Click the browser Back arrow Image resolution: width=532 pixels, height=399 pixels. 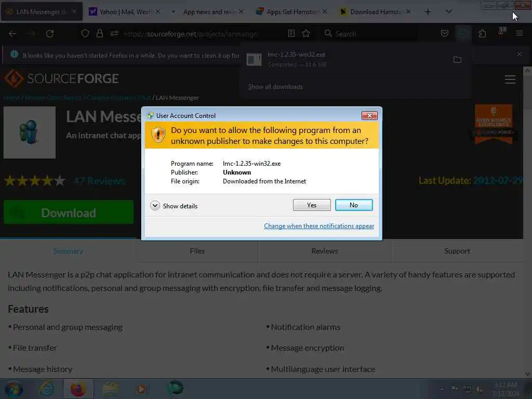[x=12, y=34]
